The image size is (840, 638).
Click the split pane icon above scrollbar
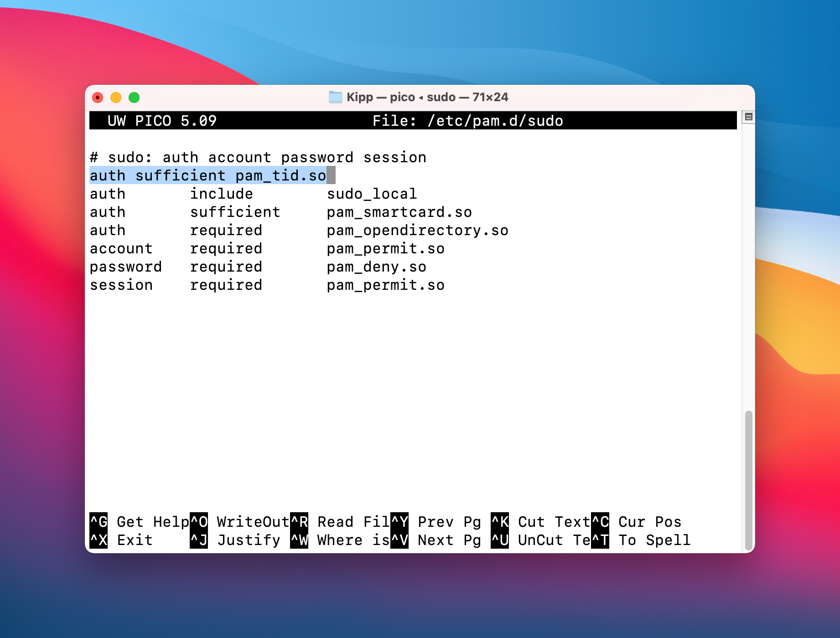(x=748, y=117)
